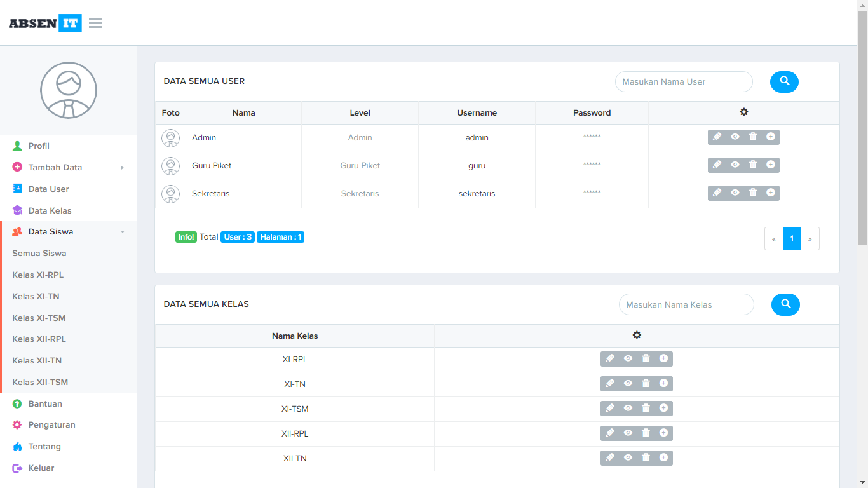Click the profile avatar in the sidebar
The height and width of the screenshot is (488, 868).
click(69, 90)
